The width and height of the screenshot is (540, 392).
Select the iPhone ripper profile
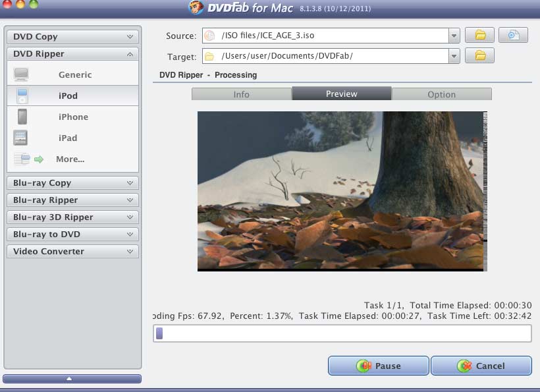pyautogui.click(x=72, y=117)
